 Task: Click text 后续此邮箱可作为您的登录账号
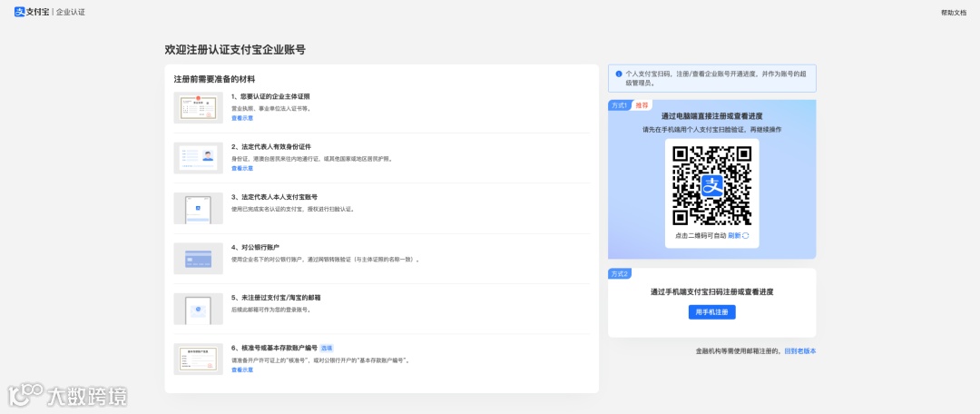pyautogui.click(x=271, y=310)
